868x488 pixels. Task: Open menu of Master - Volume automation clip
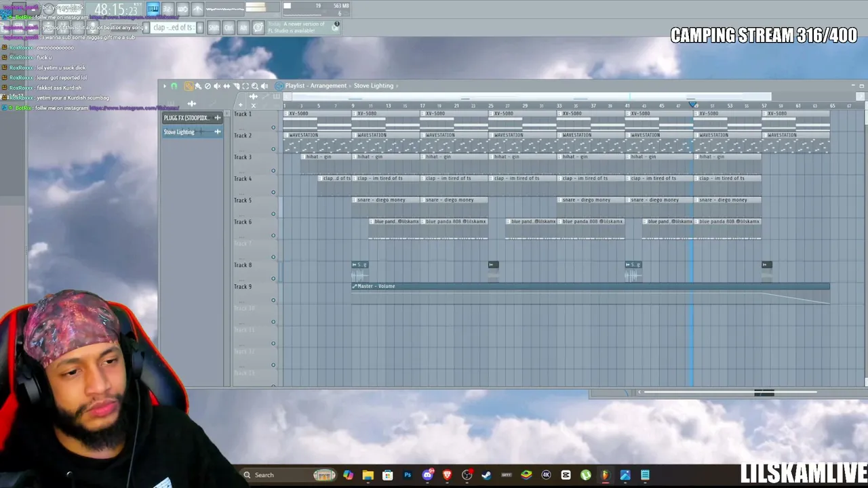355,286
